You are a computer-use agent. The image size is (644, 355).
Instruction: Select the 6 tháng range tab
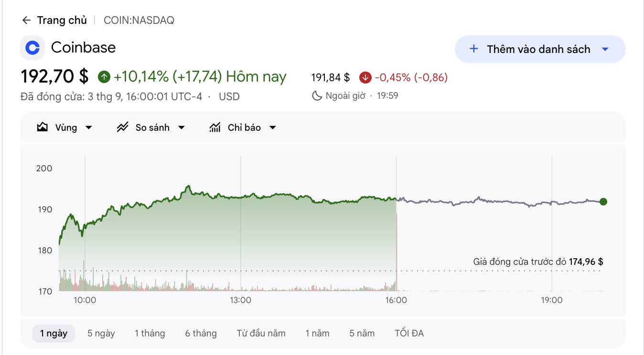pos(201,333)
